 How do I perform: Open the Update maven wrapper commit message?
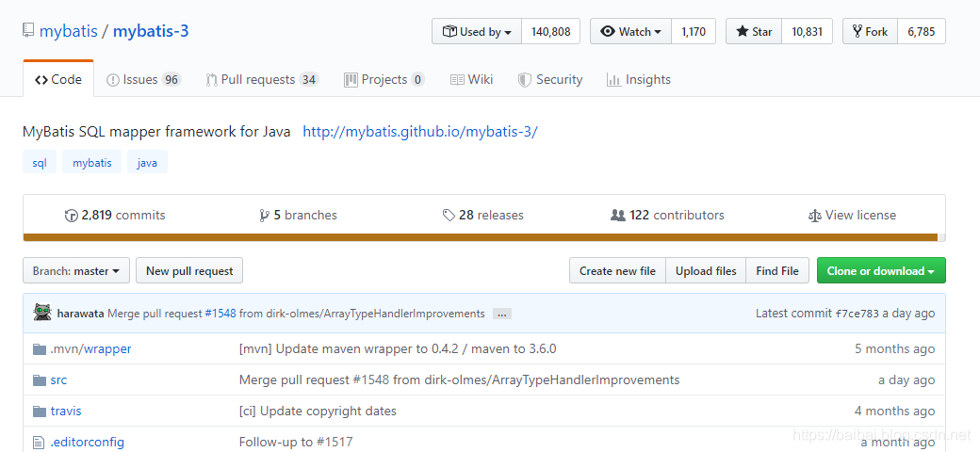(398, 349)
